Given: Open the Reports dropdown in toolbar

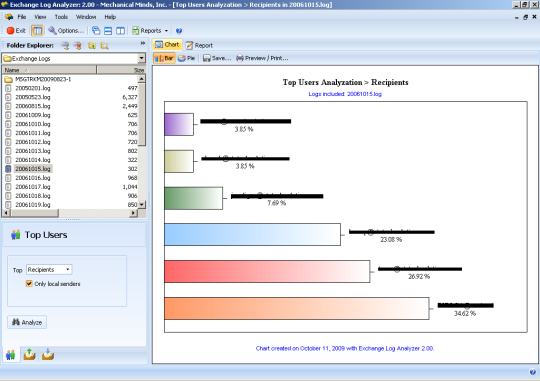Looking at the screenshot, I should [x=150, y=31].
